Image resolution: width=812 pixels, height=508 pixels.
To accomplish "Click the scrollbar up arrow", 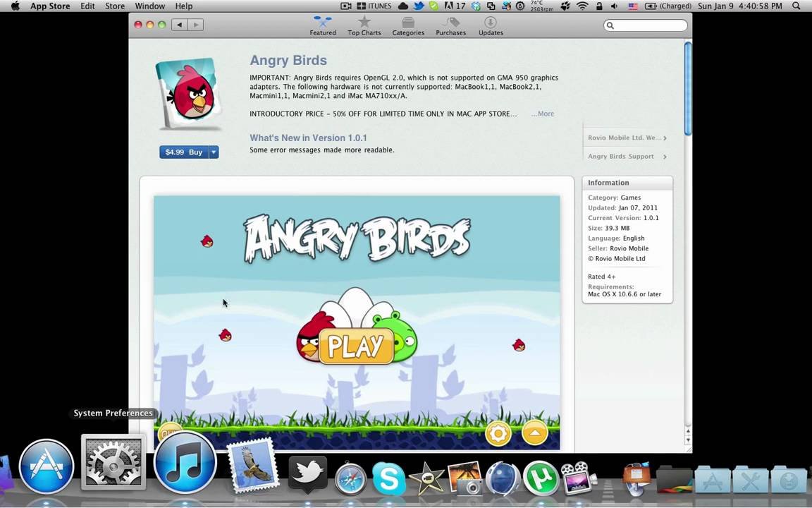I will [x=688, y=431].
